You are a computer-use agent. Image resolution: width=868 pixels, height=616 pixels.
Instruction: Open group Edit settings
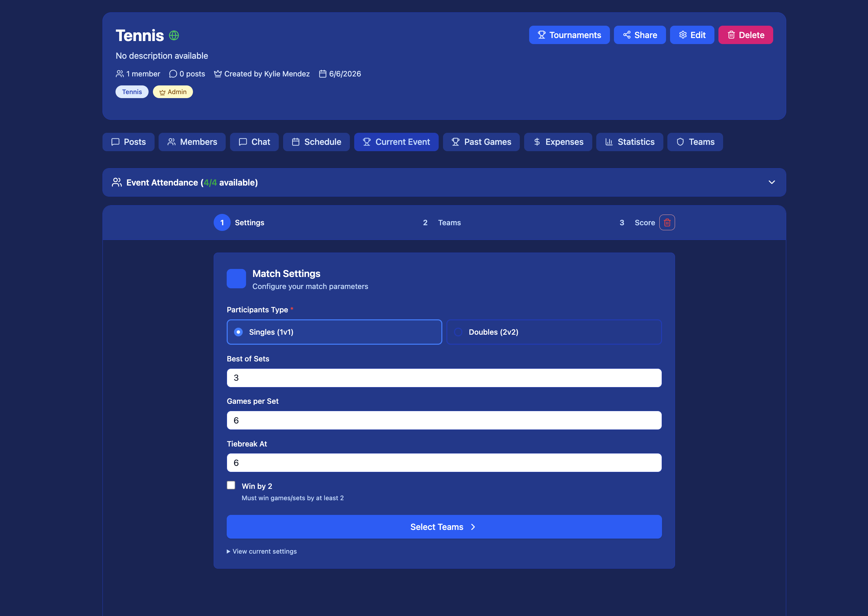click(x=692, y=35)
